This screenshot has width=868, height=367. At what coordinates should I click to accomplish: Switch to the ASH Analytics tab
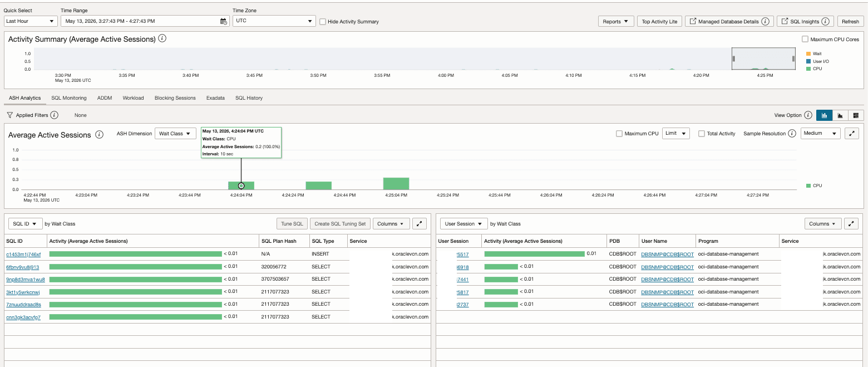[25, 98]
